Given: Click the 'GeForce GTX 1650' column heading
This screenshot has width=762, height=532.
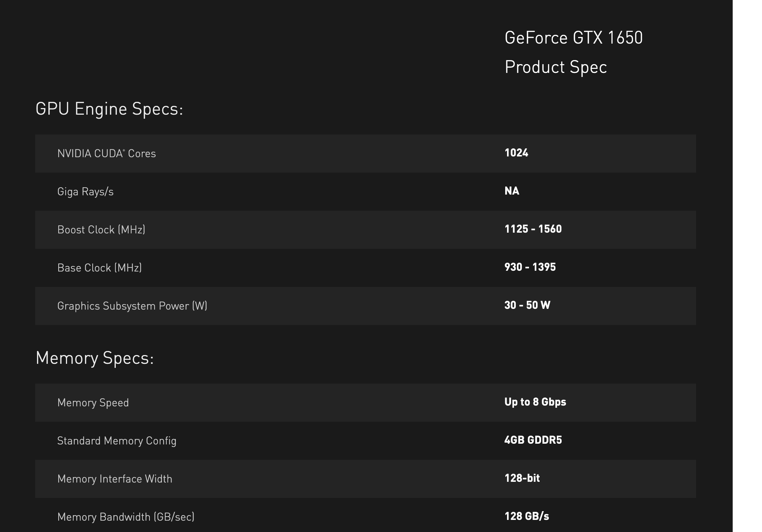Looking at the screenshot, I should [573, 38].
